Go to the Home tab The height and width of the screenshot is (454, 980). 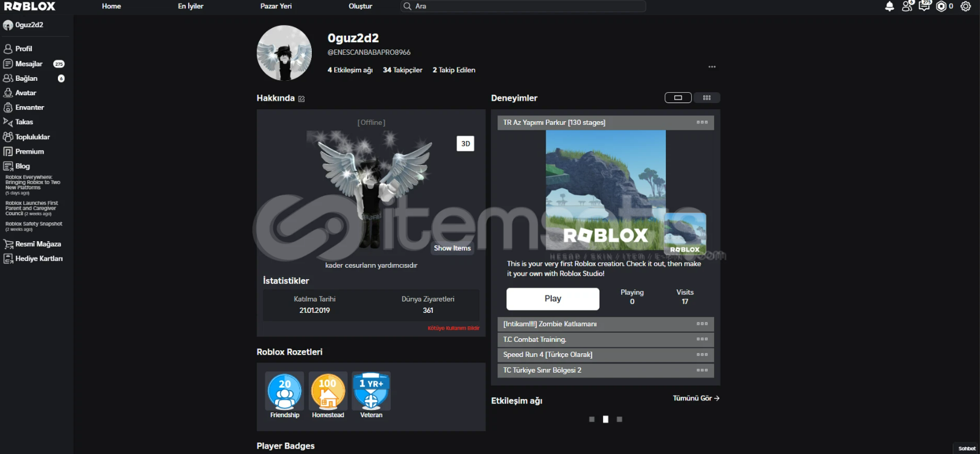[x=112, y=7]
